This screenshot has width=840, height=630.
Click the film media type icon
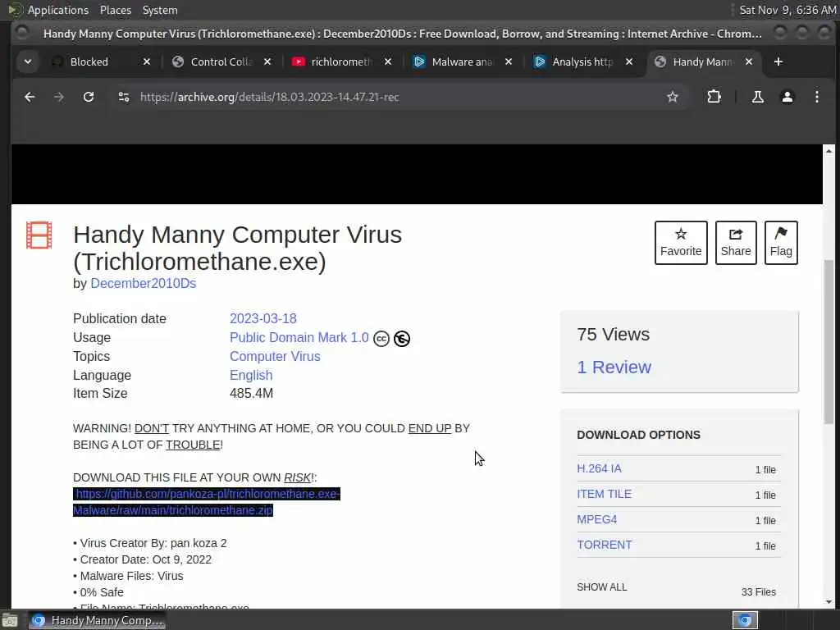click(x=39, y=235)
